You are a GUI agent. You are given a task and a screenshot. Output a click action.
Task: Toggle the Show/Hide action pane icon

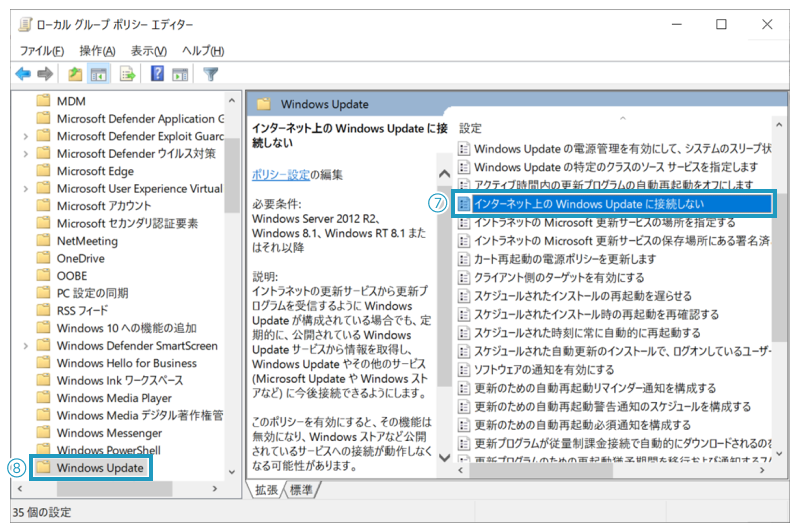pos(180,74)
